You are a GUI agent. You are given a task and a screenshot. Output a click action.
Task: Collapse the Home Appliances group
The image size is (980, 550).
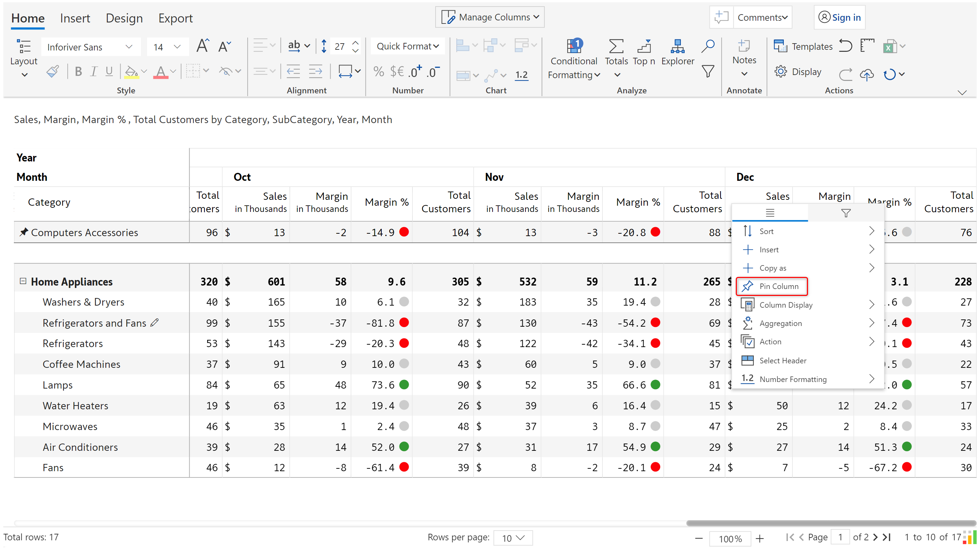23,281
